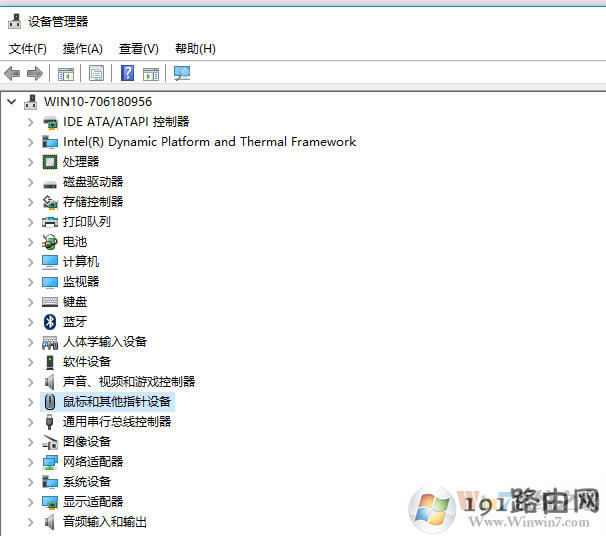
Task: Select the 监视器 tree row
Action: pyautogui.click(x=81, y=282)
